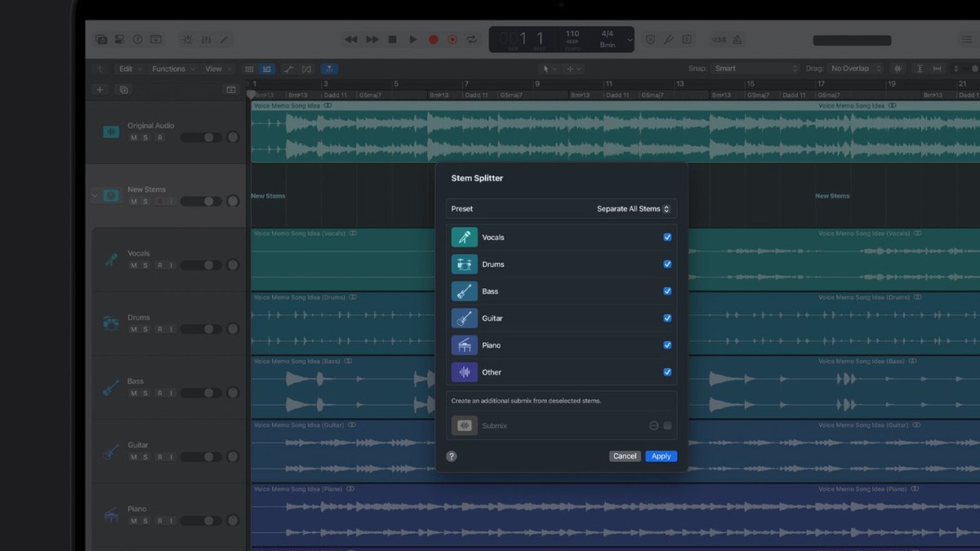The height and width of the screenshot is (551, 980).
Task: Toggle the Cycle mode button
Action: pyautogui.click(x=471, y=39)
